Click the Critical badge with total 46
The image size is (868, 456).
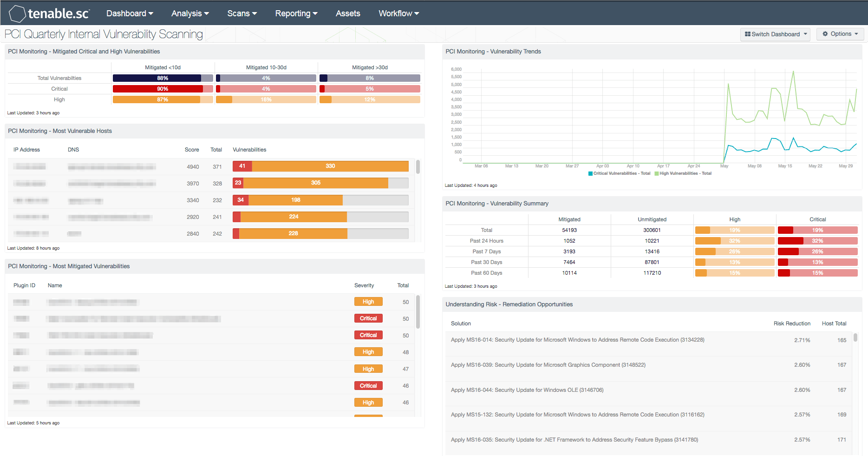click(x=368, y=386)
